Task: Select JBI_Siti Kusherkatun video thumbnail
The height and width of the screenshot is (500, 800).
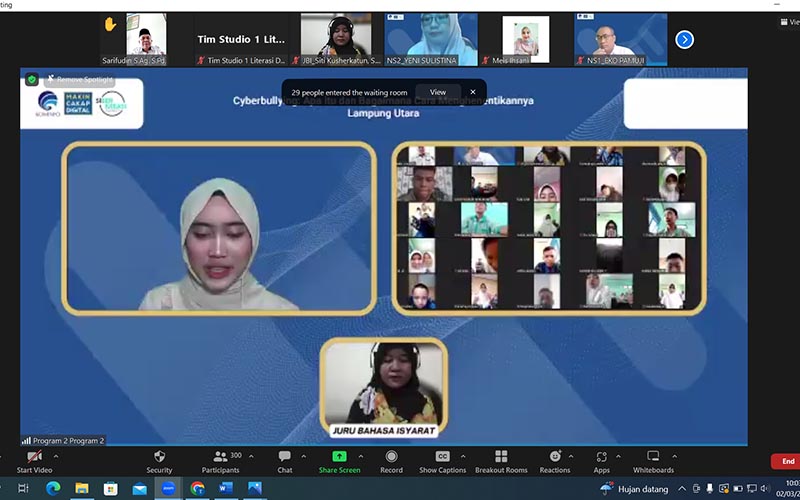Action: [336, 39]
